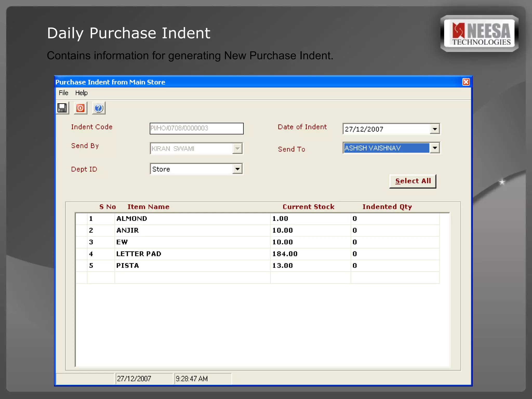Click the Item Name column header
Screen dimensions: 532x399
pos(148,207)
